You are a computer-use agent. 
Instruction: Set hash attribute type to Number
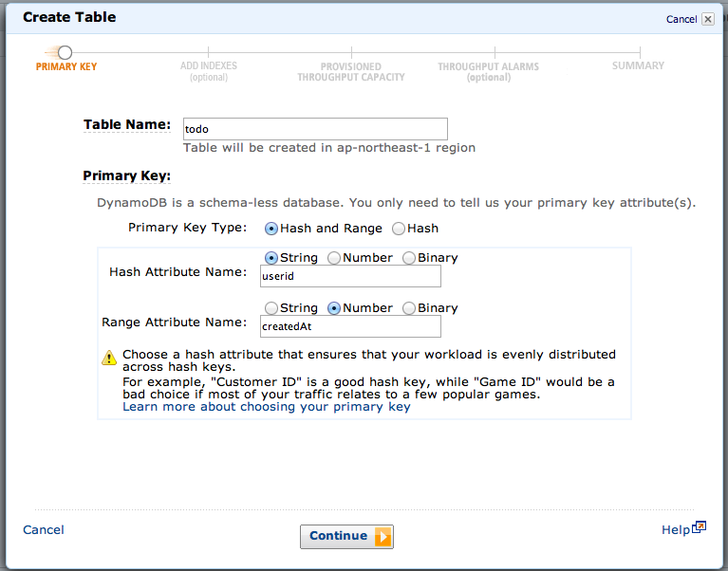334,258
